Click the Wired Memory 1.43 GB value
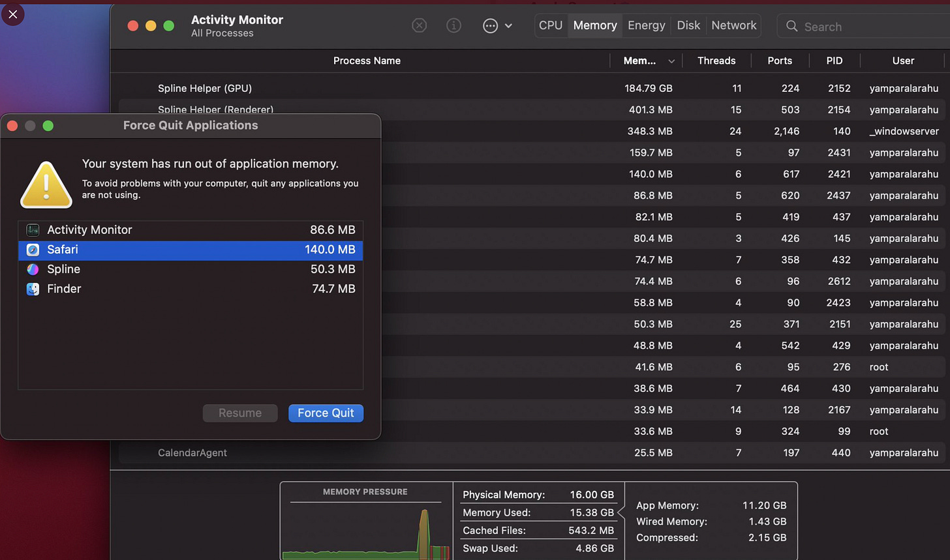 [767, 522]
